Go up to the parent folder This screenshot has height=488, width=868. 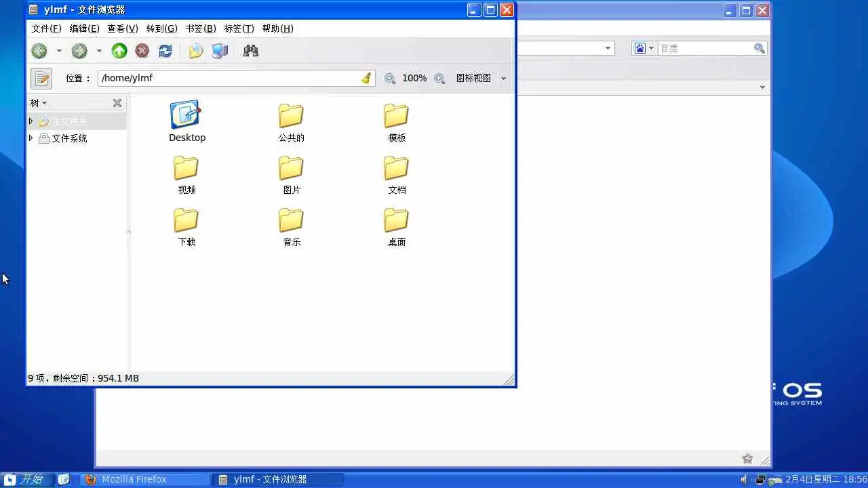(119, 51)
